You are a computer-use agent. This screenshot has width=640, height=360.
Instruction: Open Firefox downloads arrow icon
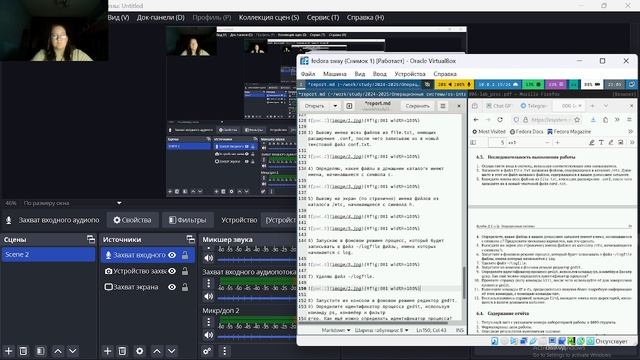pyautogui.click(x=593, y=120)
